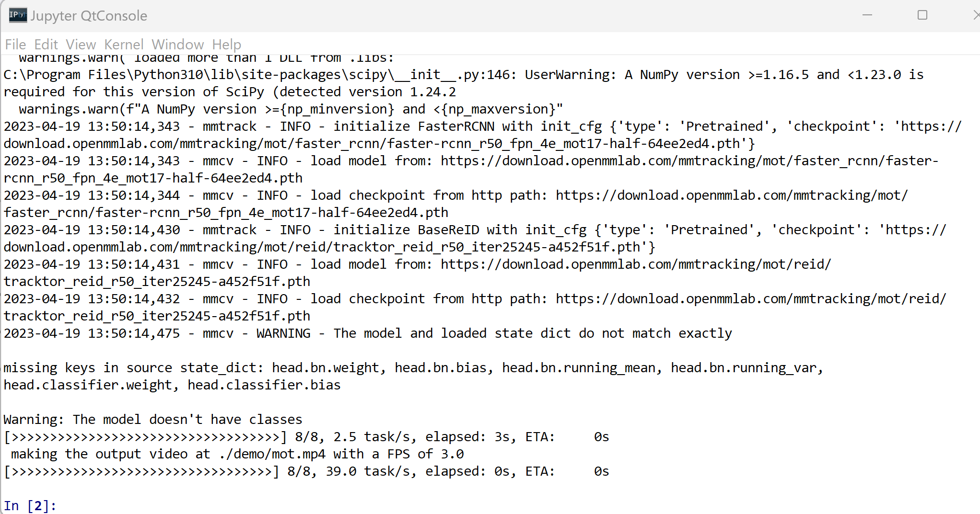The image size is (980, 514).
Task: Click the WARNING state dict mismatch line
Action: pos(368,333)
